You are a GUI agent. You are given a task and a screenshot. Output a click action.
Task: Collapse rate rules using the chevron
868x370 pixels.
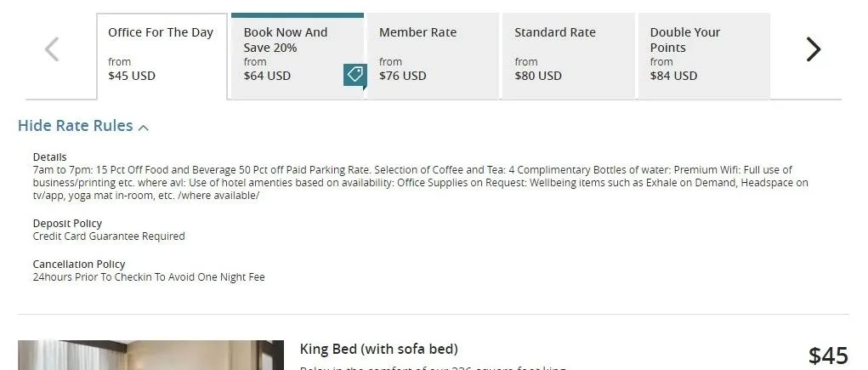(x=144, y=128)
